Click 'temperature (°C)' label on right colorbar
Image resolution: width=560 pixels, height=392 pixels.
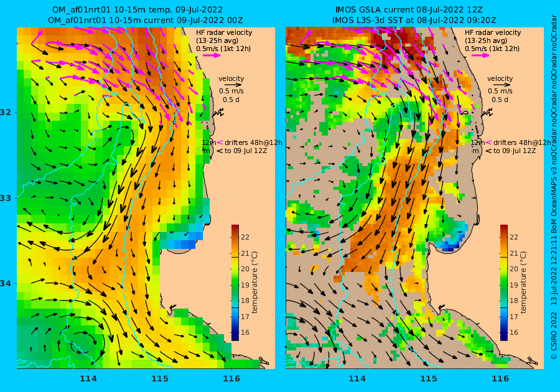[x=523, y=282]
